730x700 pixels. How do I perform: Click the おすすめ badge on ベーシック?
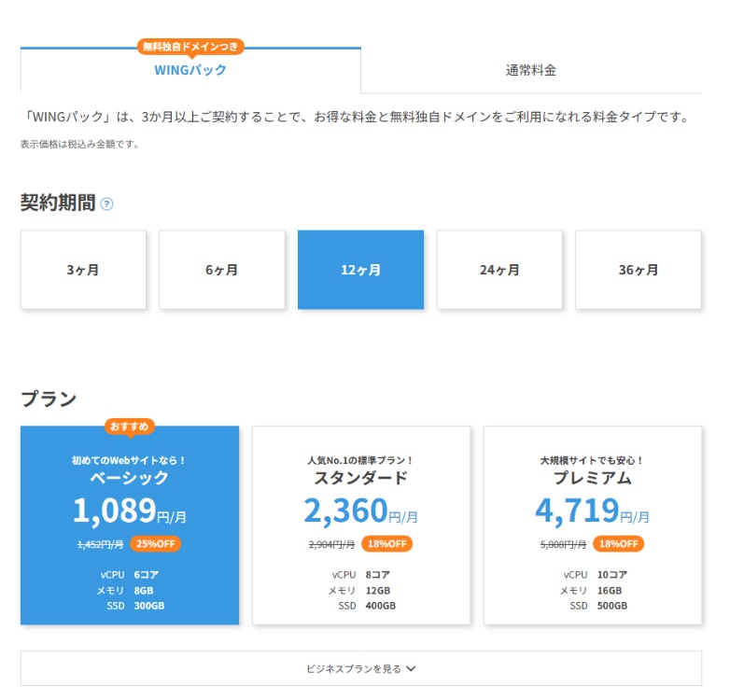click(x=130, y=427)
